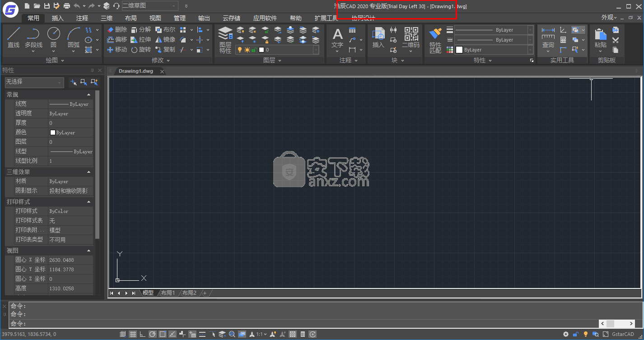Expand the 绘图 panel arrow

(62, 60)
